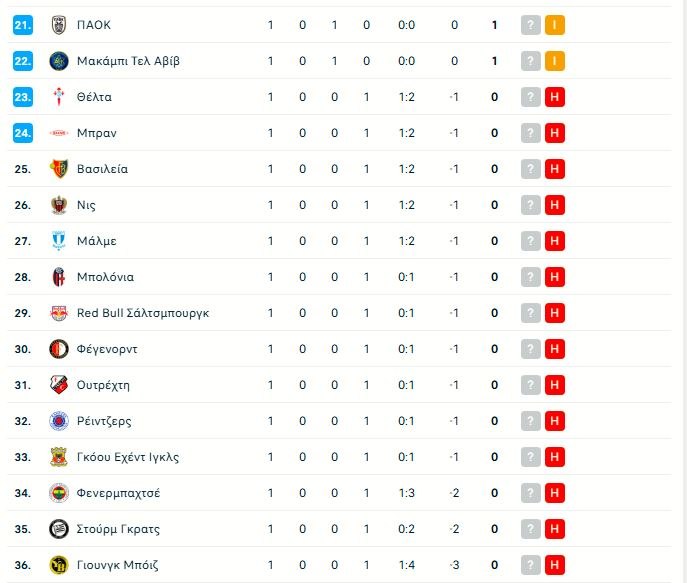Image resolution: width=687 pixels, height=583 pixels.
Task: Open the Ουτρέχτη team link
Action: [x=104, y=385]
